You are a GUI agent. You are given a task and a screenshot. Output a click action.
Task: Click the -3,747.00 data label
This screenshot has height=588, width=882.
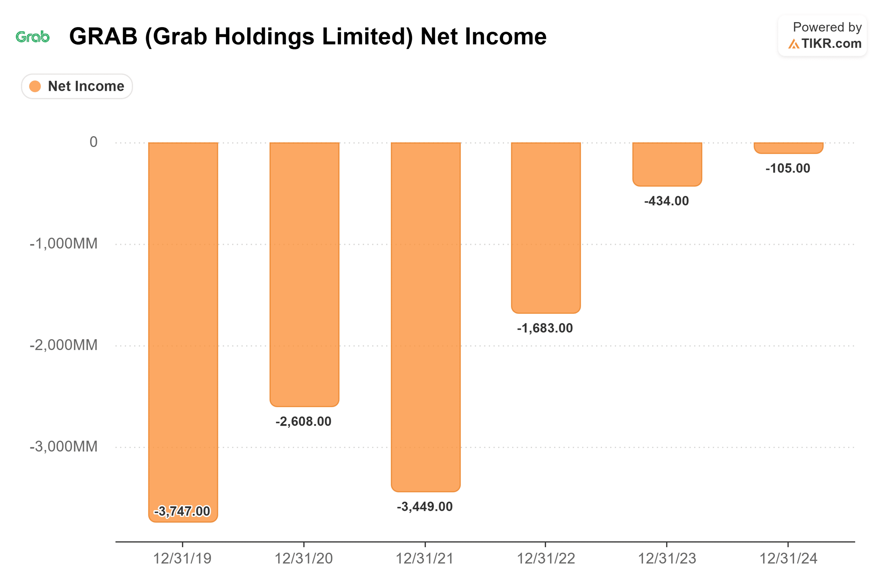pyautogui.click(x=182, y=511)
